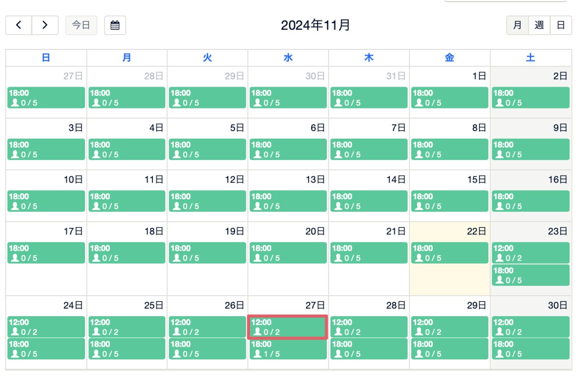Screen dimensions: 588x381
Task: Select the 18:00 slot on the 6th
Action: coord(288,149)
